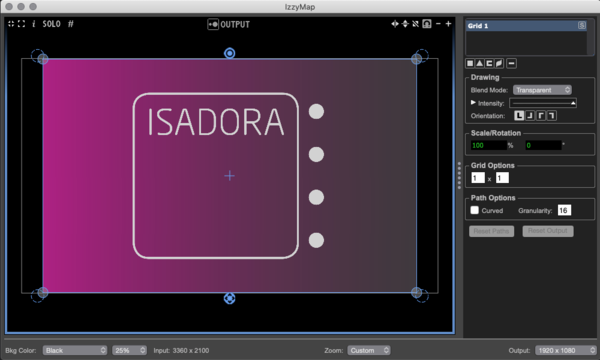The image size is (600, 360).
Task: Click the crossed-arrows icon in the toolbar
Action: (416, 24)
